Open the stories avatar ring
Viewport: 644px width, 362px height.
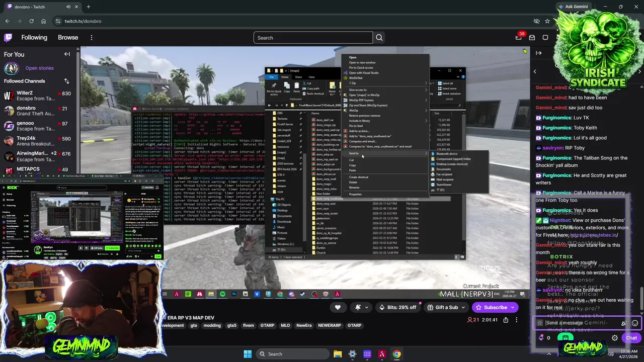[11, 68]
